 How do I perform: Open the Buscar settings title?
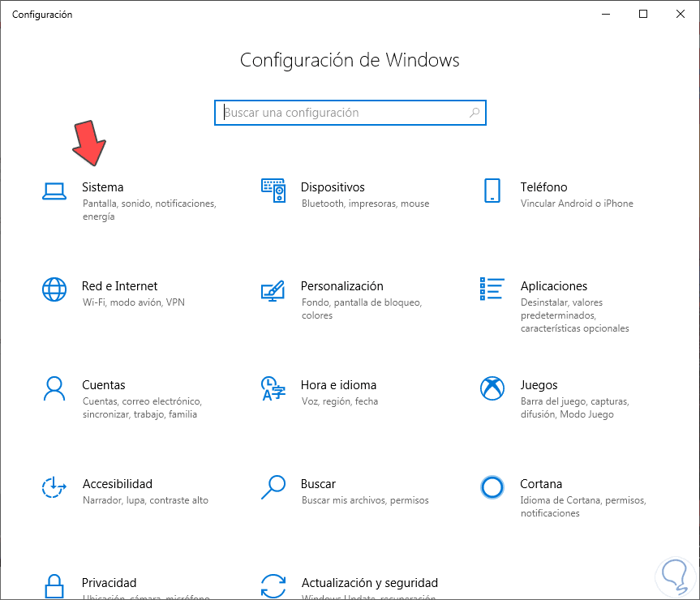tap(318, 484)
